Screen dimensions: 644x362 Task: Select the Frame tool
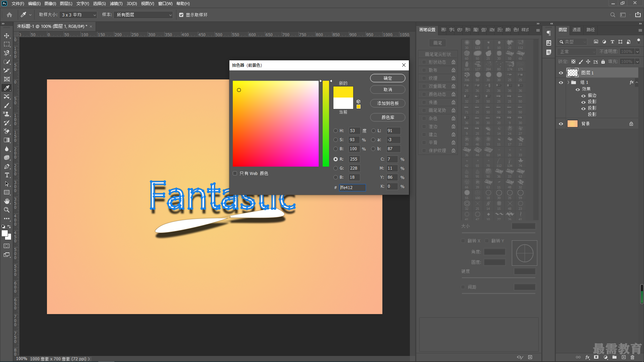(7, 79)
